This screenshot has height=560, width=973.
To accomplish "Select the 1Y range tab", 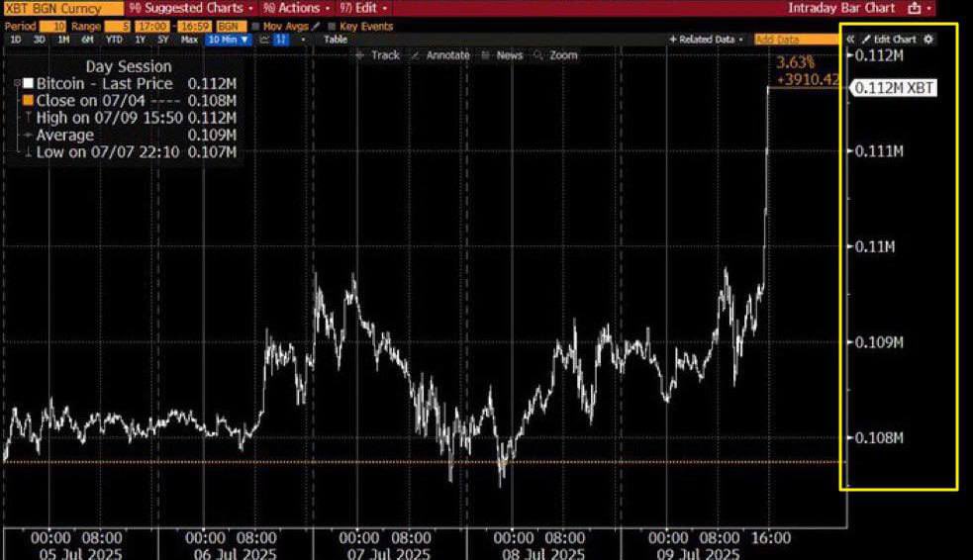I will [141, 39].
